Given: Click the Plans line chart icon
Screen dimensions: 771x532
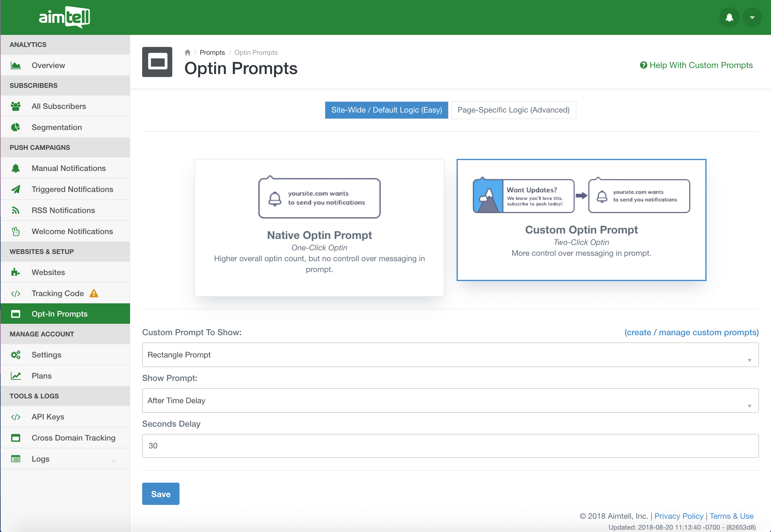Looking at the screenshot, I should click(x=16, y=376).
